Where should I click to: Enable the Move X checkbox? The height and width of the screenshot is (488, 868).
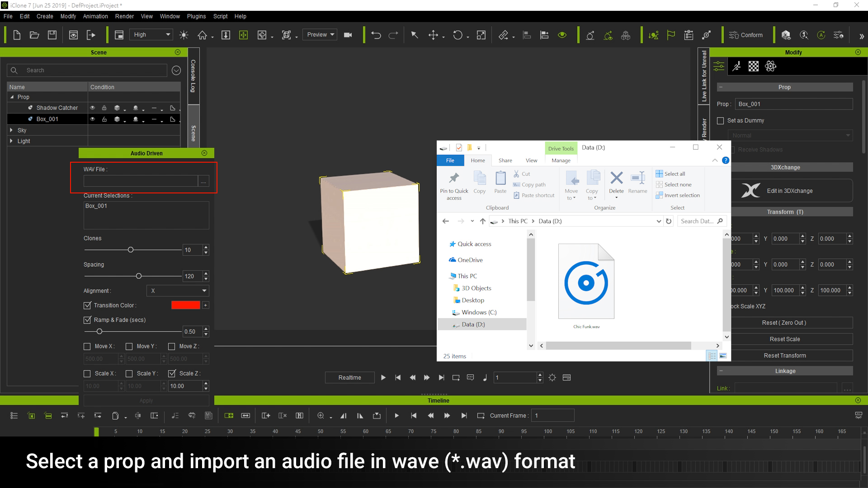pyautogui.click(x=87, y=347)
